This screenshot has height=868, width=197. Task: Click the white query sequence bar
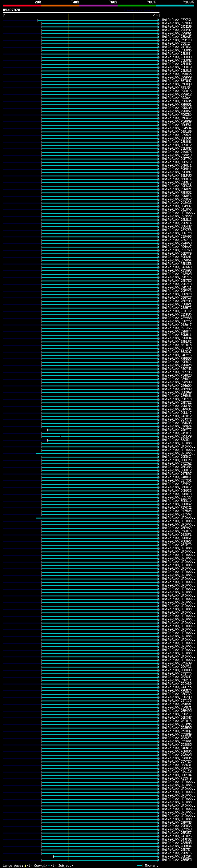[81, 12]
